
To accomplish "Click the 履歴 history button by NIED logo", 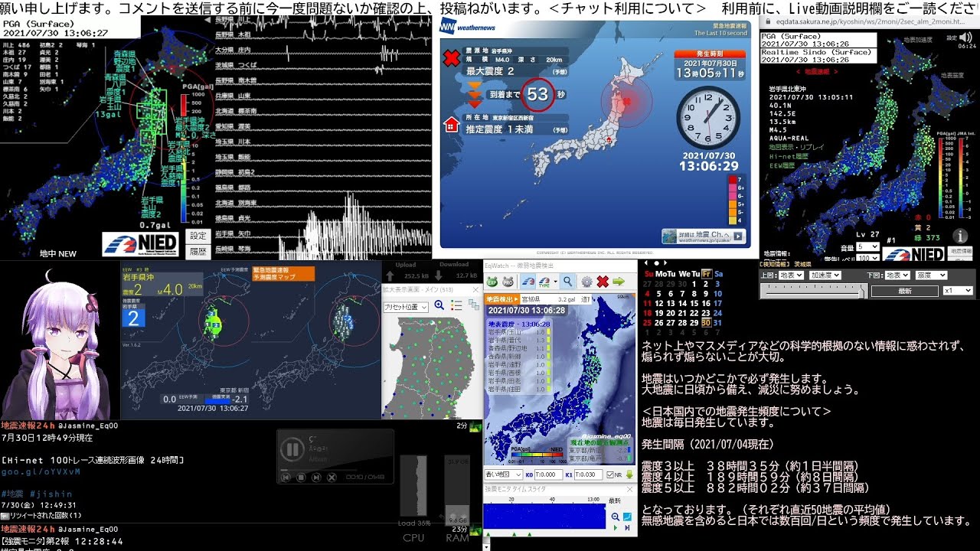I will coord(198,250).
